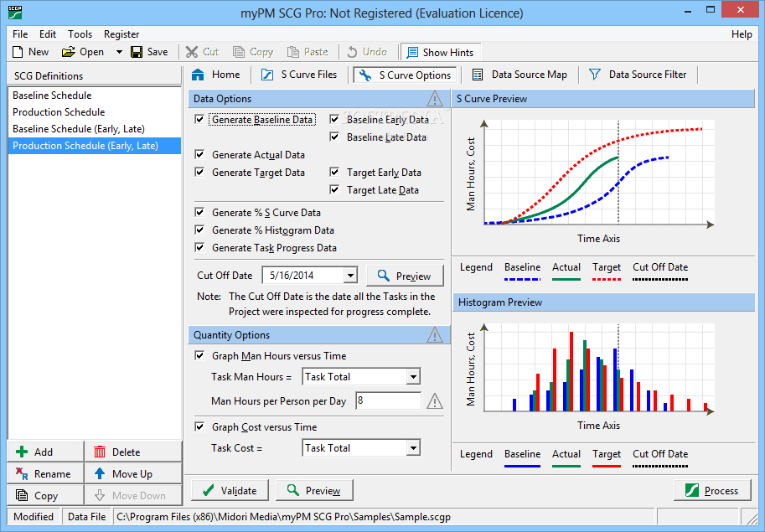The image size is (765, 532).
Task: Open the File menu
Action: (x=20, y=34)
